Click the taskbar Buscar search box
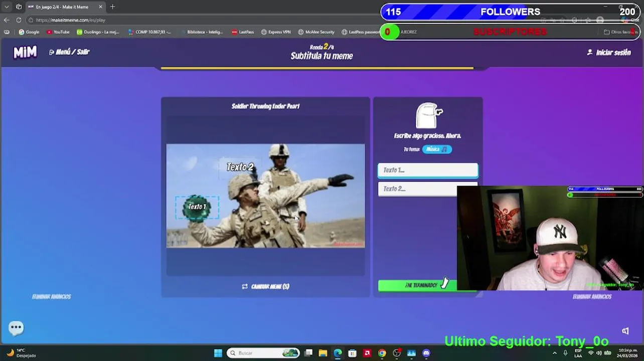 click(x=263, y=353)
